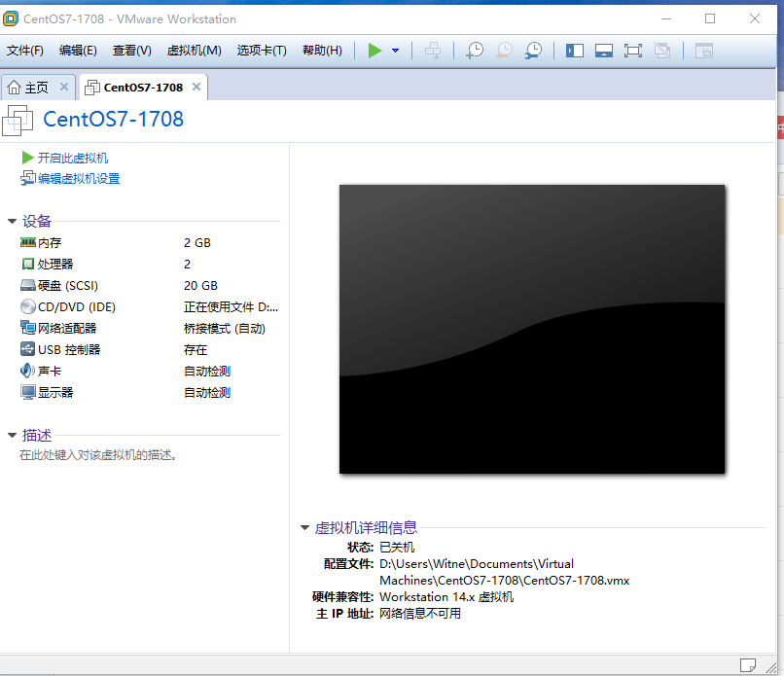Click the CD/DVD disc icon
The width and height of the screenshot is (784, 676).
(28, 306)
